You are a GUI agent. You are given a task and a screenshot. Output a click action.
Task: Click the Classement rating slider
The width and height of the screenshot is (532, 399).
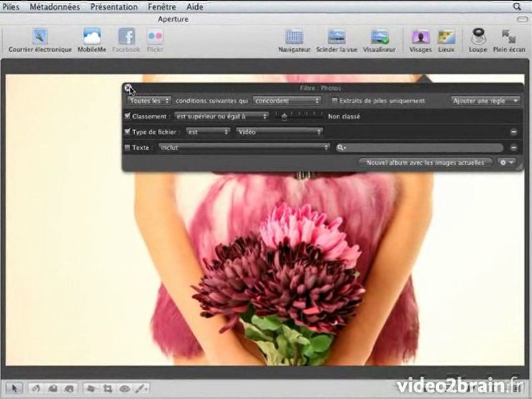pos(299,116)
